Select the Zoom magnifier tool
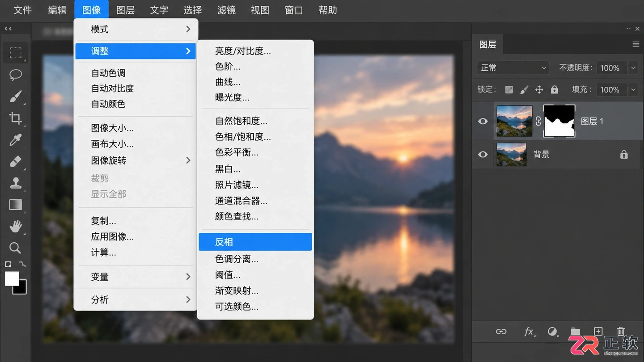Screen dimensions: 644x362 pos(16,248)
